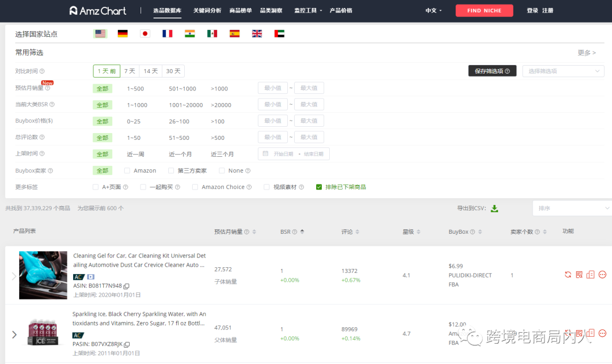612x364 pixels.
Task: Open the 中文 language dropdown
Action: click(x=433, y=11)
